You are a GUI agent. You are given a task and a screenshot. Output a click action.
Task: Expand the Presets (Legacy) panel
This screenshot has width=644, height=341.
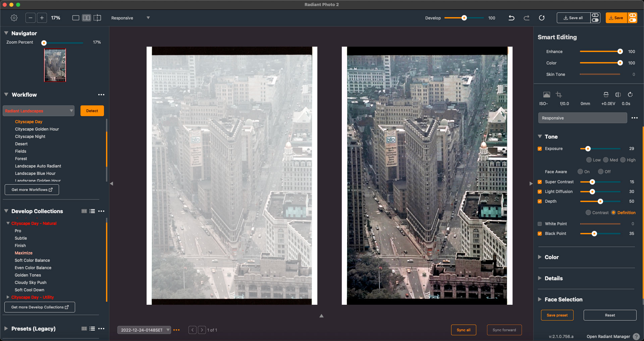click(6, 329)
